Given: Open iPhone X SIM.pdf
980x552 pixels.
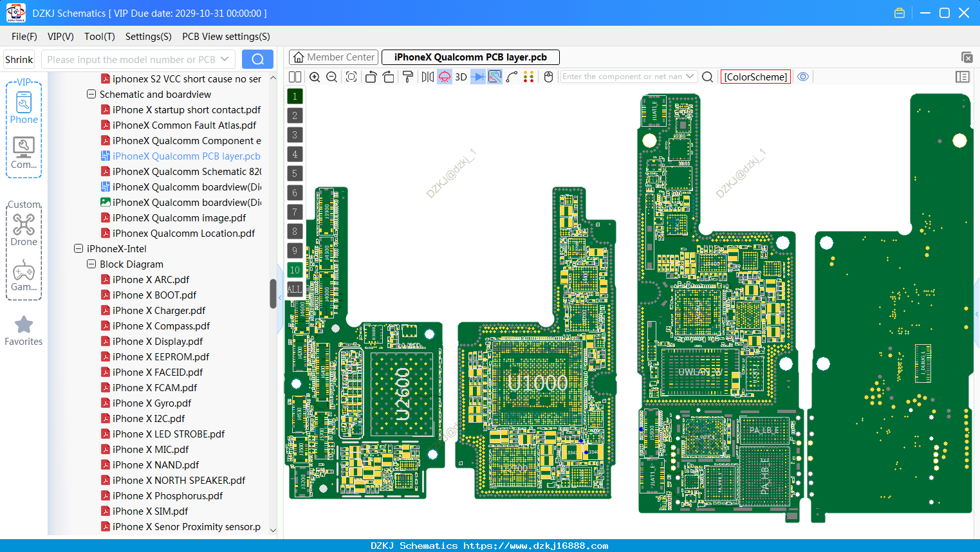Looking at the screenshot, I should tap(150, 511).
